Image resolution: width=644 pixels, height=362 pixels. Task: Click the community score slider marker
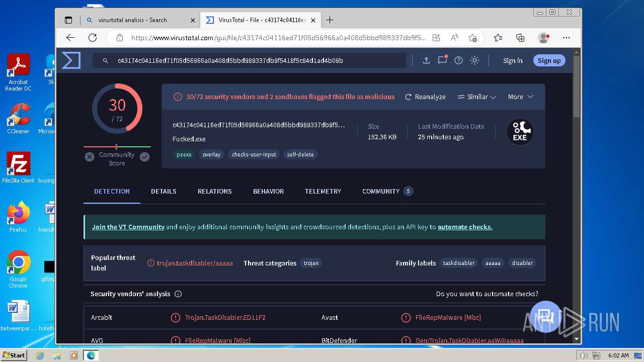(x=117, y=147)
